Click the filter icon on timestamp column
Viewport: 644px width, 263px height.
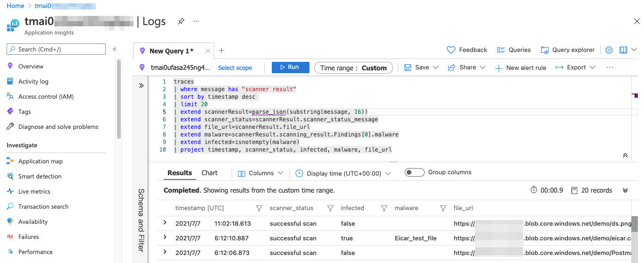pos(259,208)
